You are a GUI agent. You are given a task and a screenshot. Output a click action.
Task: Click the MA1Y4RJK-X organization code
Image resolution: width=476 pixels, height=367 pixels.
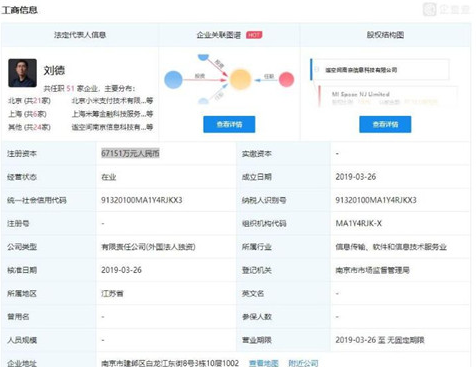[x=359, y=223]
